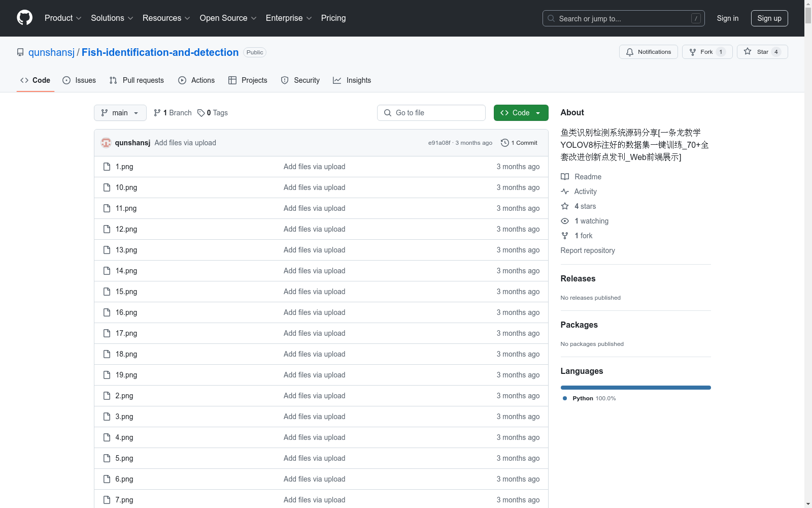Image resolution: width=812 pixels, height=508 pixels.
Task: Click the file icon for 1.png
Action: click(107, 167)
